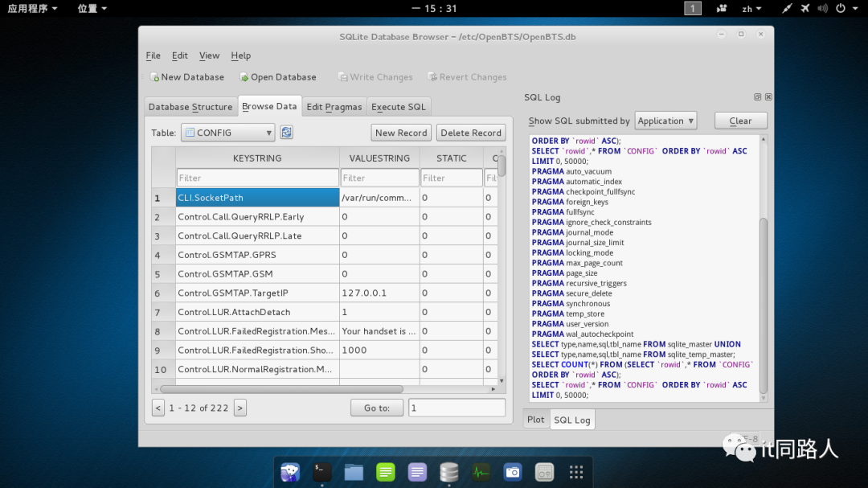Screen dimensions: 868x488
Task: Click the volume icon in the top bar
Action: (x=823, y=8)
